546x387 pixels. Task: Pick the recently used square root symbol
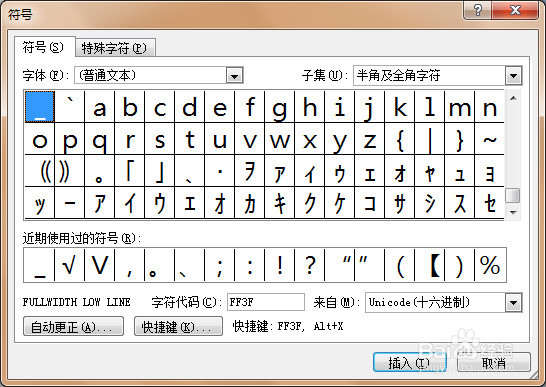tap(70, 265)
